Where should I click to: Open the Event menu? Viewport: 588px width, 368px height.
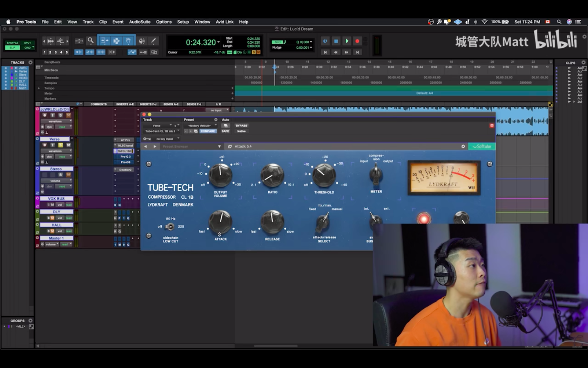tap(118, 22)
